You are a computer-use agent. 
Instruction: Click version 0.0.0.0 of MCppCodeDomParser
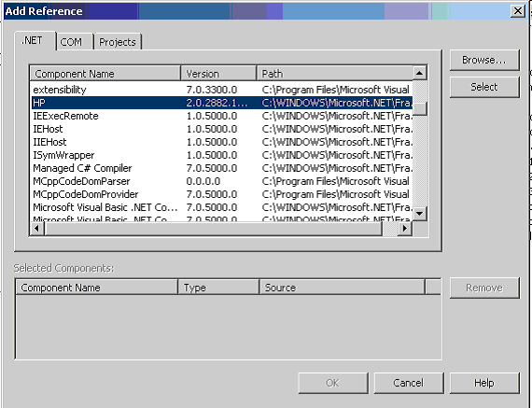203,181
